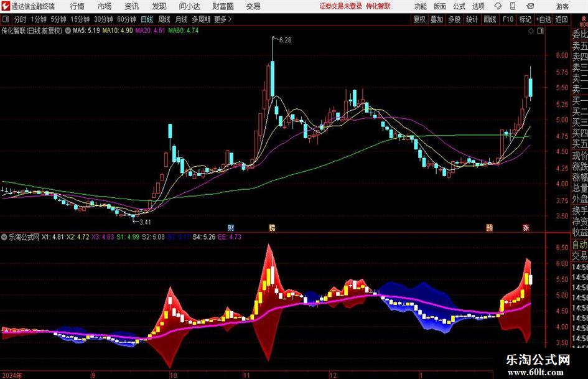Click the 标记 mark button
Viewport: 588px width, 379px height.
point(525,19)
